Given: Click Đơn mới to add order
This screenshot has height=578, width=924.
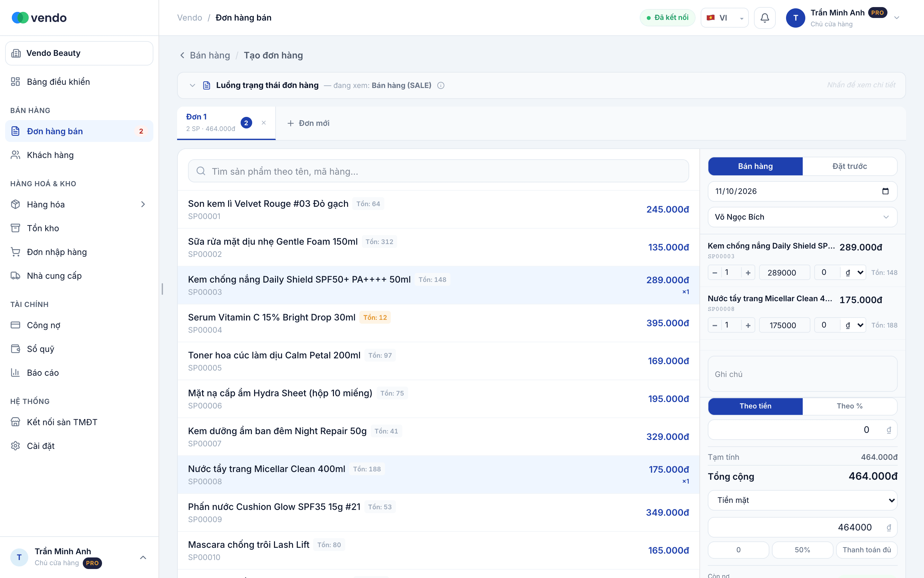Looking at the screenshot, I should [x=309, y=123].
